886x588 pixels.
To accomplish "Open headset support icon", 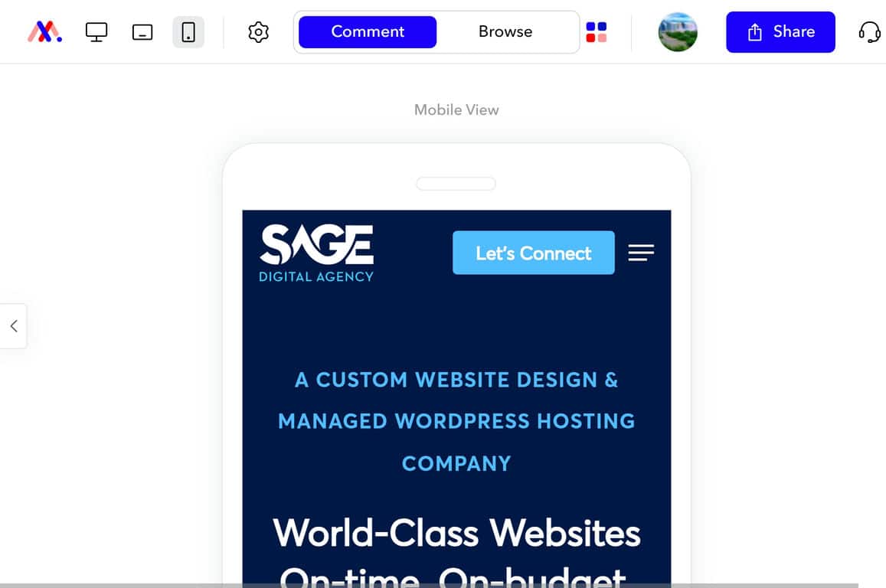I will [870, 31].
